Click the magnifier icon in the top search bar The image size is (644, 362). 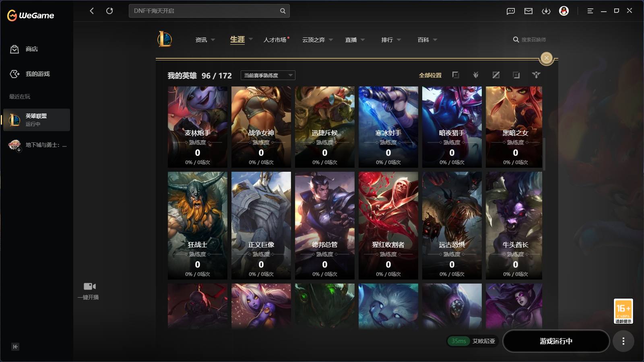283,11
